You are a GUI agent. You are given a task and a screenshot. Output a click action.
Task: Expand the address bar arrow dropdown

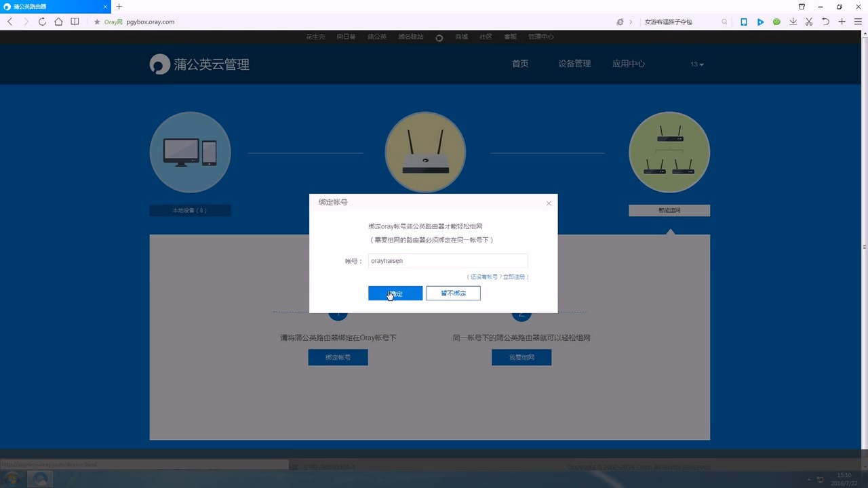[631, 22]
